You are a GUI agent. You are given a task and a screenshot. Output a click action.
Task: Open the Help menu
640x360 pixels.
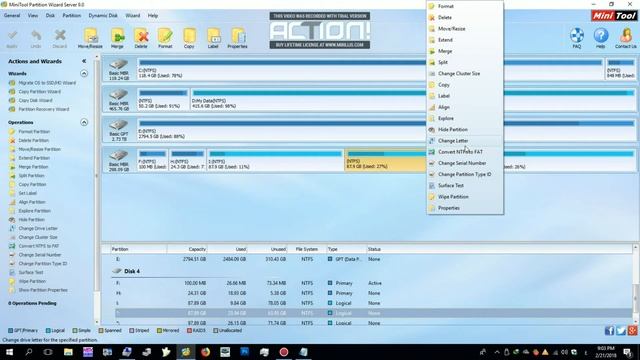point(153,16)
